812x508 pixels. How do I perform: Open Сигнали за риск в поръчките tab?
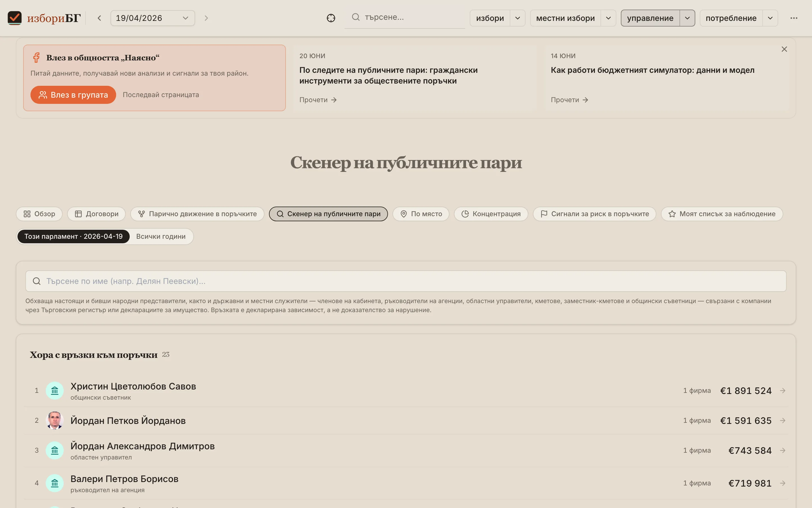click(x=594, y=214)
